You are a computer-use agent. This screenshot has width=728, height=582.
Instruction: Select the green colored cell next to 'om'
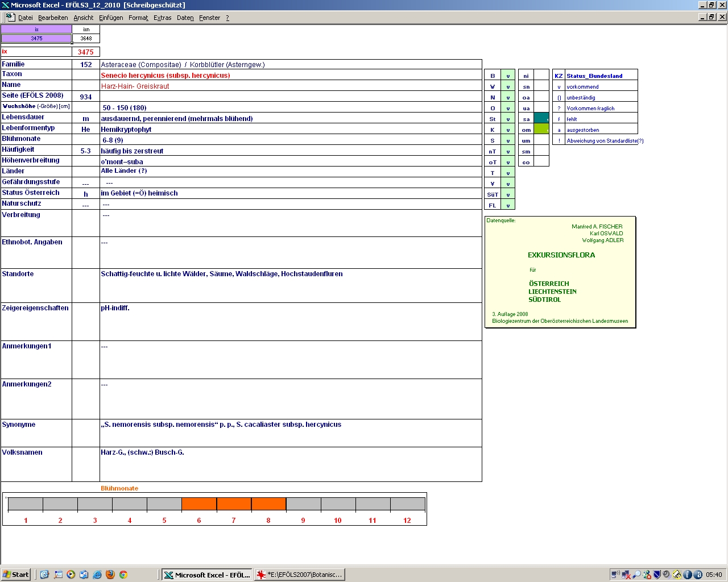541,129
